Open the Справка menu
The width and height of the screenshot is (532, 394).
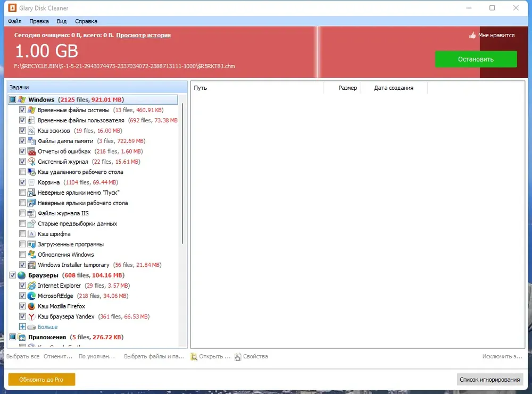(86, 21)
